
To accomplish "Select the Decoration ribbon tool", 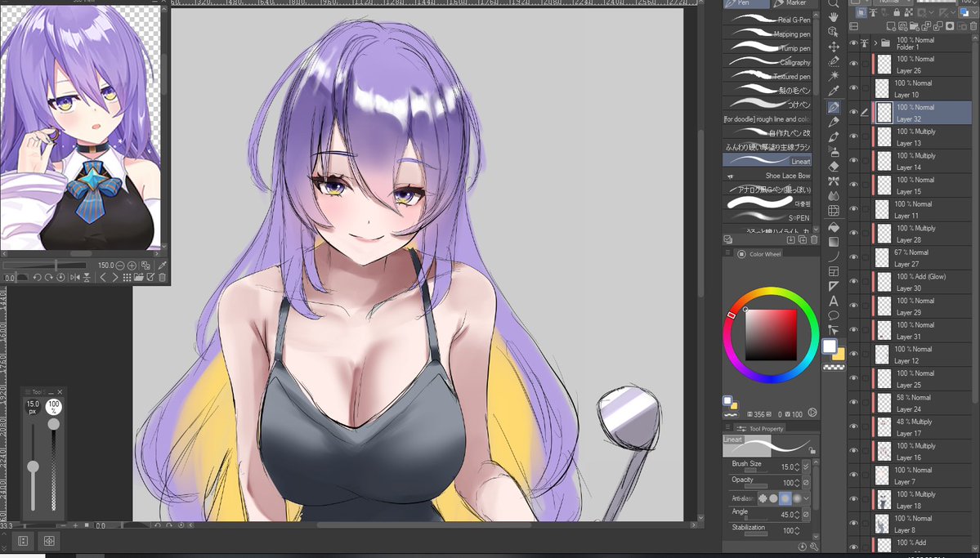I will [x=833, y=181].
